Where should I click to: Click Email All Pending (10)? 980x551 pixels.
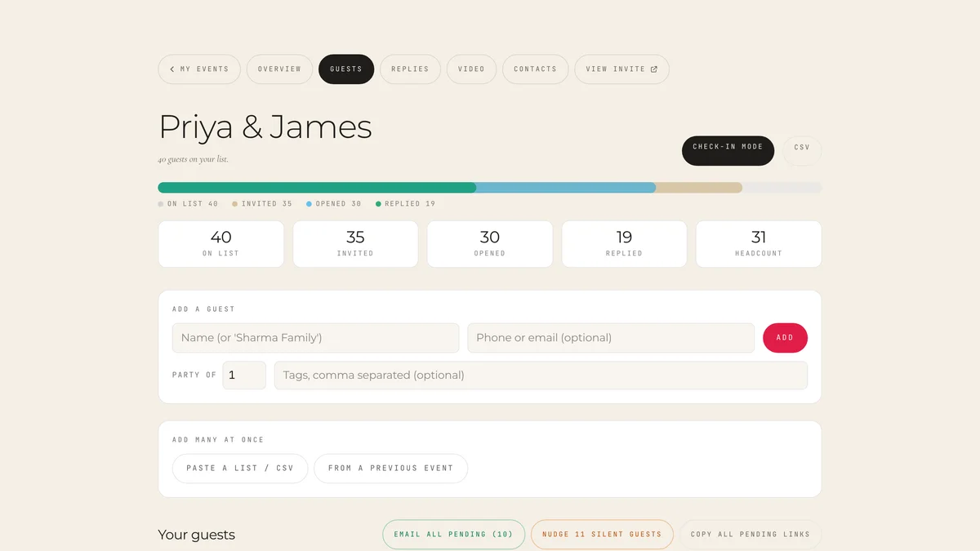[453, 535]
